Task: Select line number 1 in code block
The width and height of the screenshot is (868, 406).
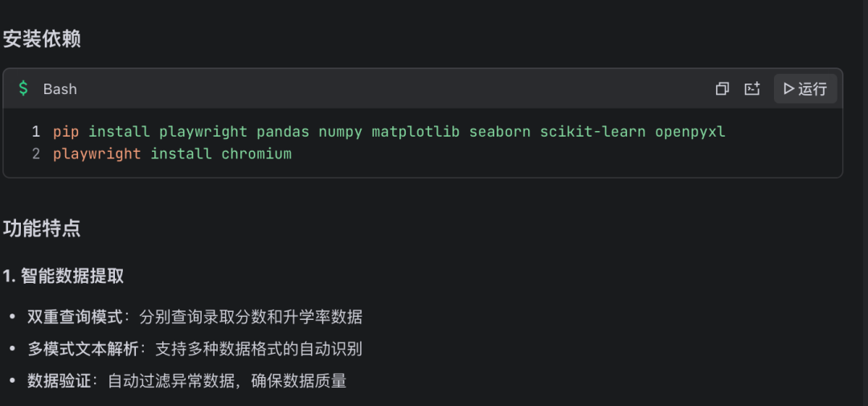Action: pos(36,131)
